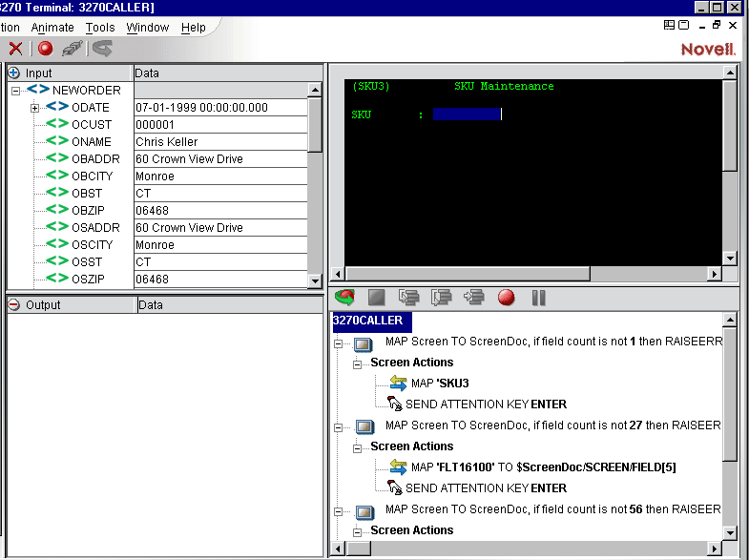Click the Data header of Output panel
The image size is (749, 560).
tap(230, 304)
